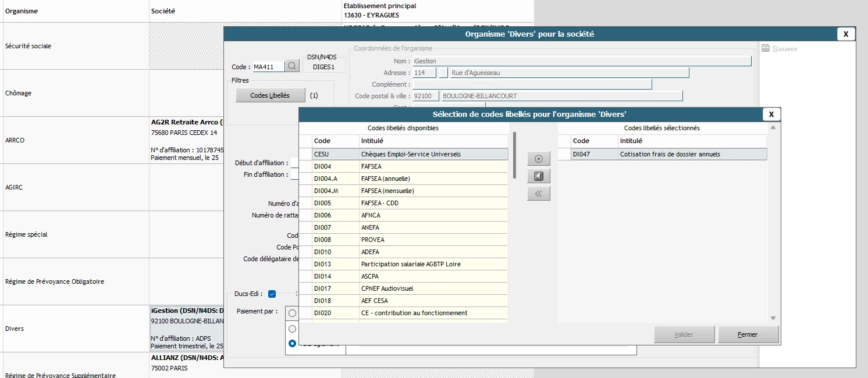Select the DI005 FAFSEA - CDD row
Image resolution: width=868 pixels, height=378 pixels.
pos(403,203)
